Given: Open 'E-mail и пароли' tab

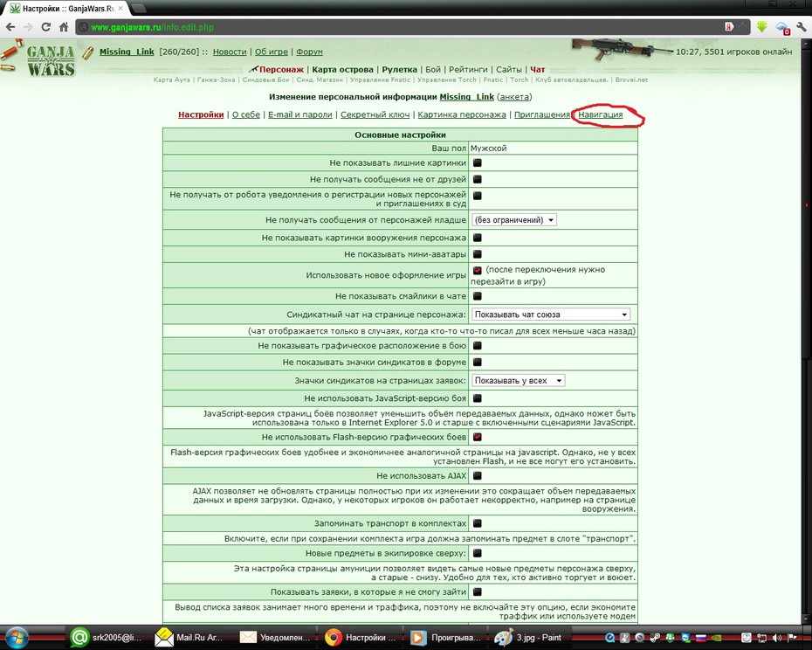Looking at the screenshot, I should (x=299, y=114).
